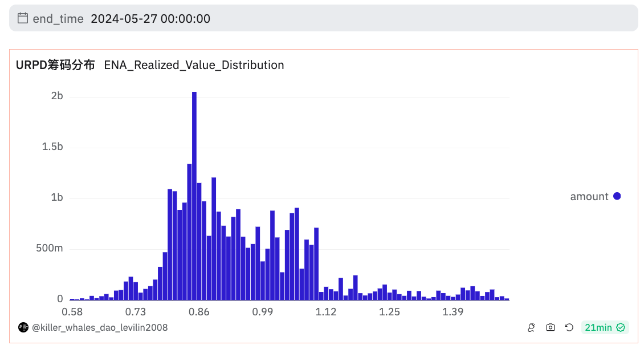Viewport: 644px width, 349px height.
Task: Open @killer_whales_dao_levilin2008 profile link
Action: click(100, 328)
